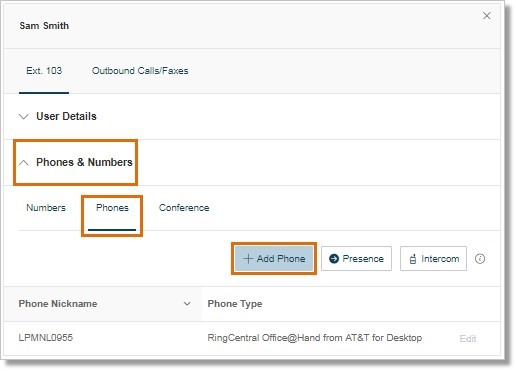This screenshot has width=516, height=371.
Task: Collapse the Phones & Numbers chevron
Action: point(23,162)
